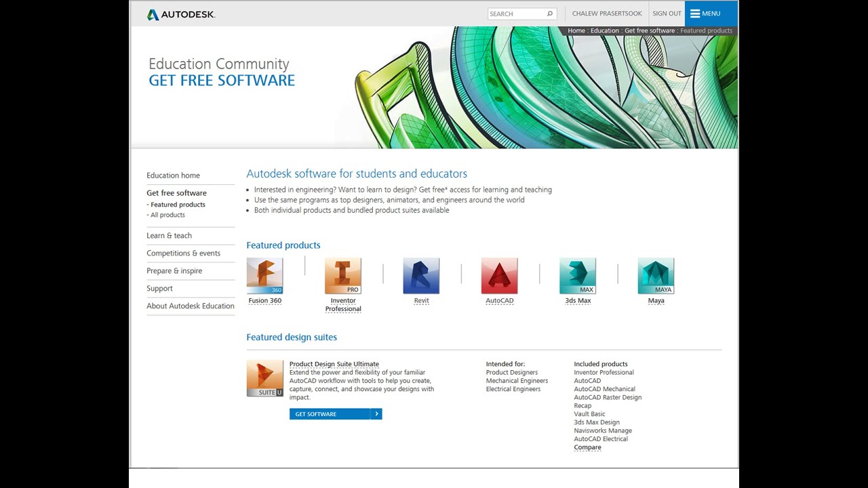
Task: Click 'Inventor Professional' in Included products list
Action: pyautogui.click(x=604, y=373)
